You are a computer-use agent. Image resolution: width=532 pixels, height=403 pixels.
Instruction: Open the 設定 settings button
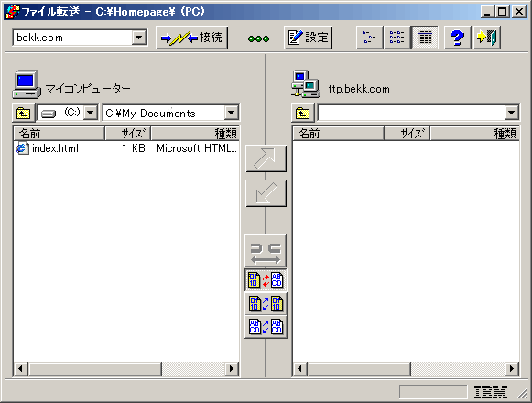pos(308,38)
